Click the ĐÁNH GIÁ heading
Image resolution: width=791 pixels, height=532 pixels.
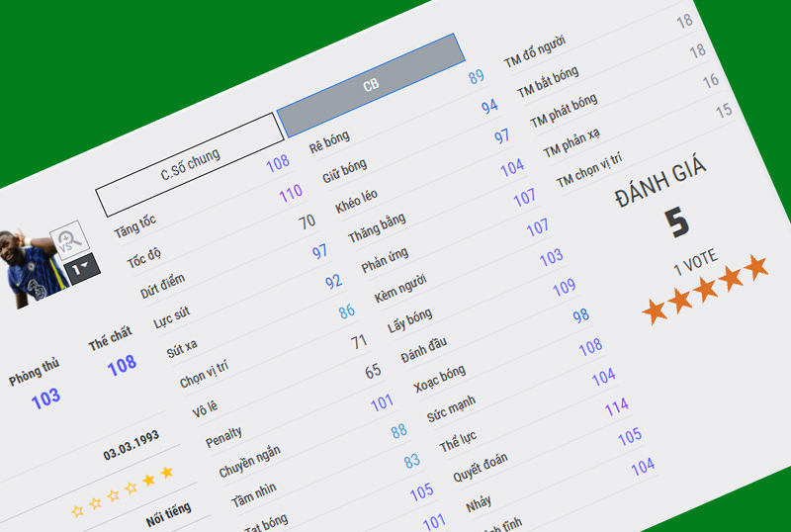[660, 181]
